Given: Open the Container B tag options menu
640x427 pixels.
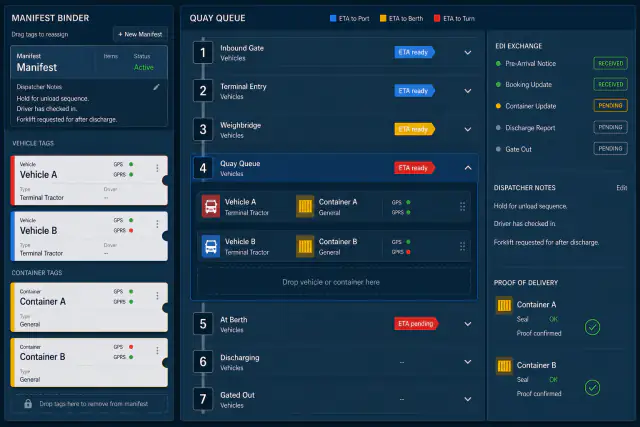Looking at the screenshot, I should coord(157,351).
